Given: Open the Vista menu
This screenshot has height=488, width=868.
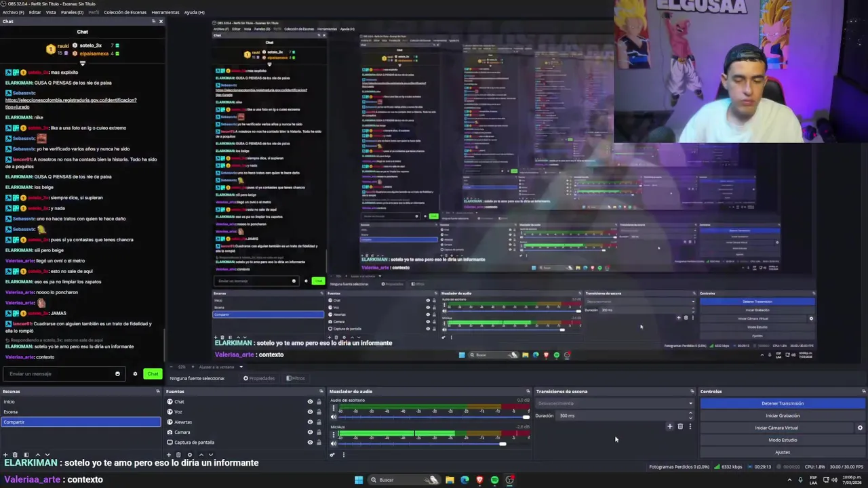Looking at the screenshot, I should (x=51, y=12).
